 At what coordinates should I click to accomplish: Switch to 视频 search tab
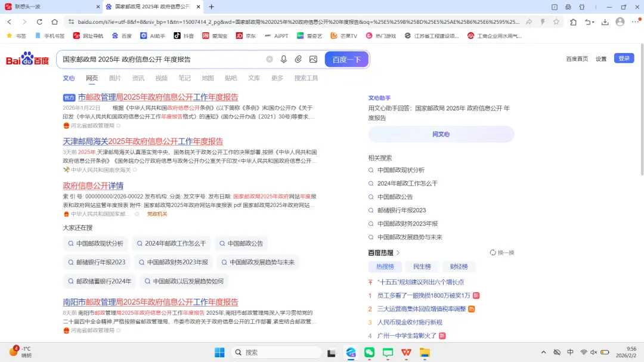tap(162, 78)
